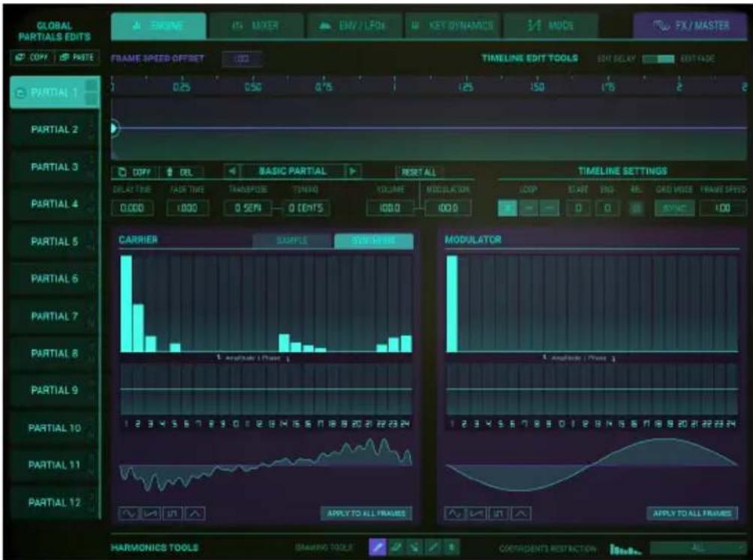Click the loop Start value field
The height and width of the screenshot is (560, 753).
click(x=578, y=208)
